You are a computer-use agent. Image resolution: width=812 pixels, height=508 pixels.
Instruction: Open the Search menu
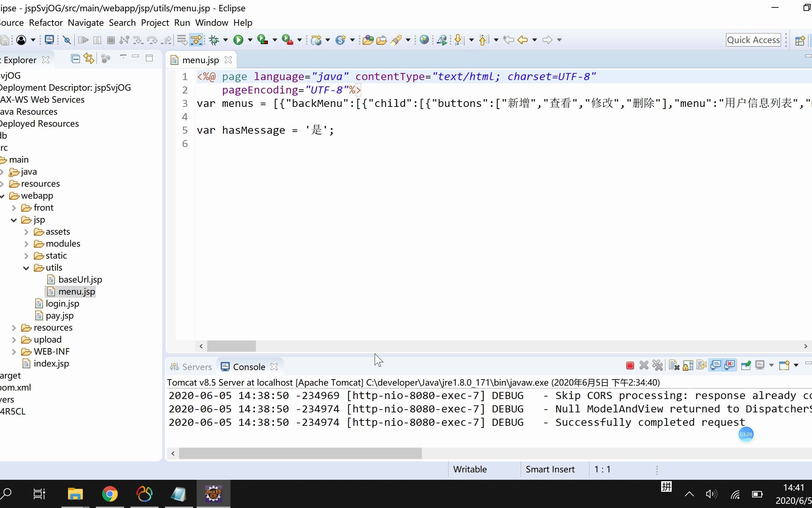coord(122,22)
